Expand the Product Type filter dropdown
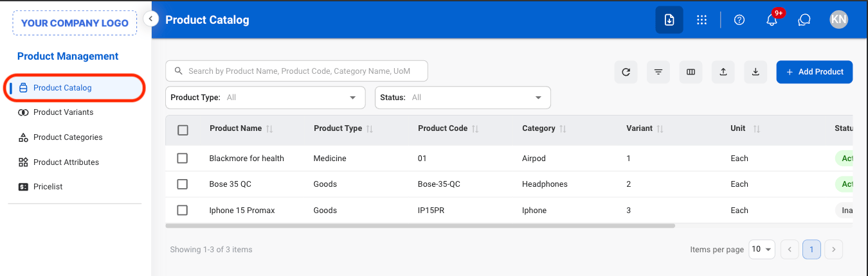 point(266,98)
